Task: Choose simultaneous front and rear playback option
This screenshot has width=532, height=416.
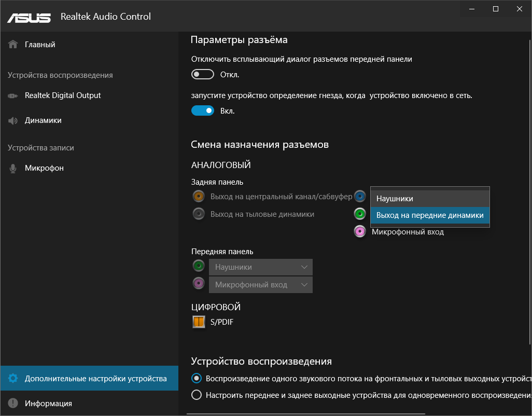Action: click(196, 395)
